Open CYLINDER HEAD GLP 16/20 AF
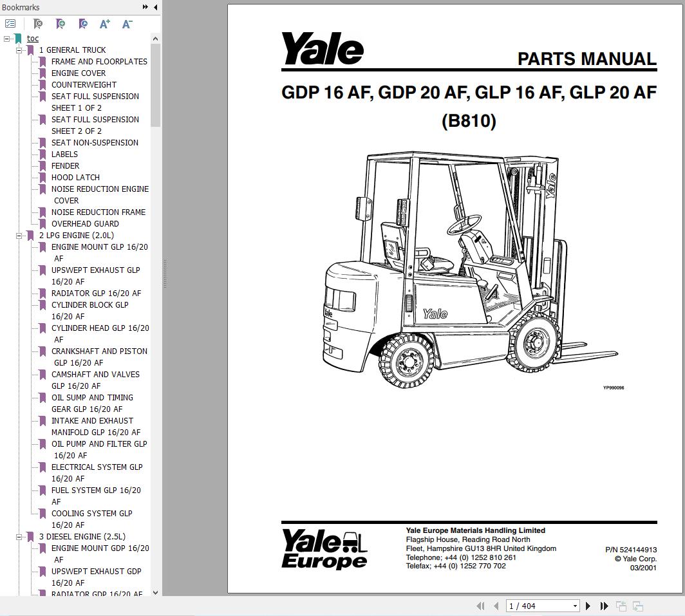685x616 pixels. pyautogui.click(x=100, y=333)
